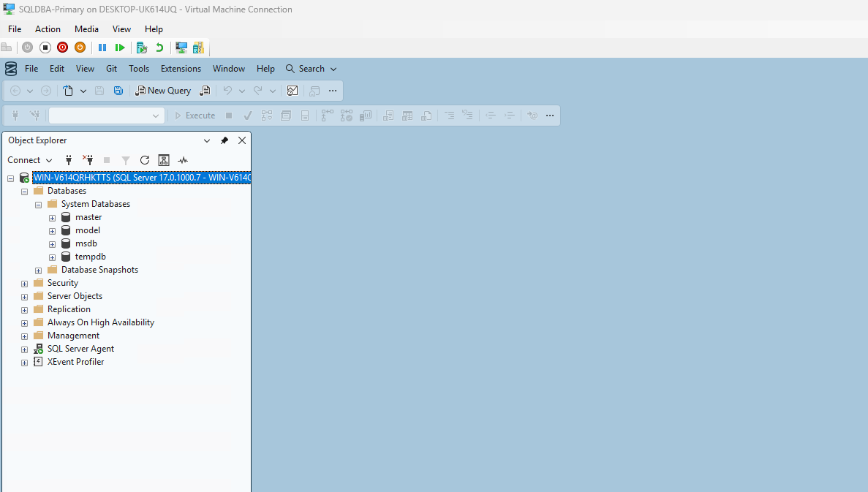Collapse the System Databases folder

tap(38, 205)
